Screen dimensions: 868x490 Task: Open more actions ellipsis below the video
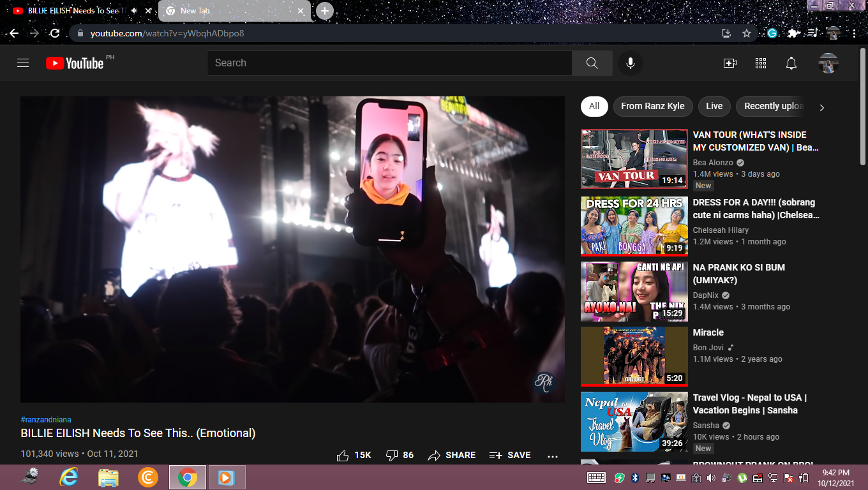click(553, 456)
